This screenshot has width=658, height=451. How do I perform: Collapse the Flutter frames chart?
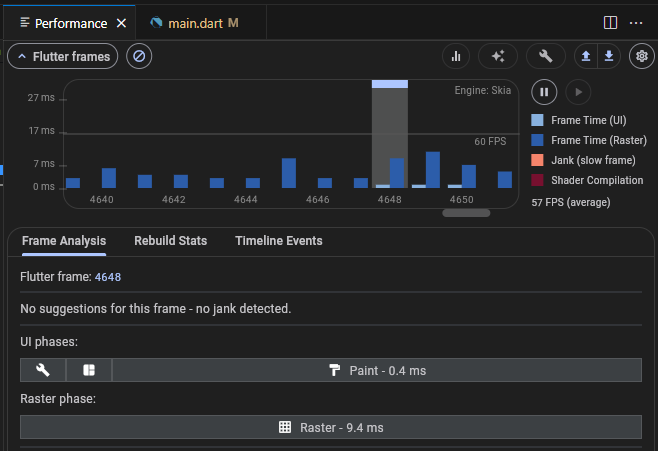click(x=63, y=56)
